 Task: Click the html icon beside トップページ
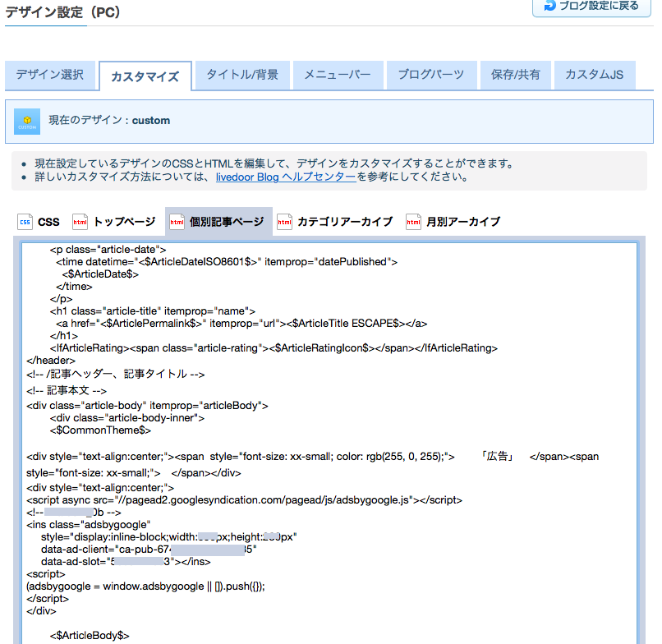(80, 222)
